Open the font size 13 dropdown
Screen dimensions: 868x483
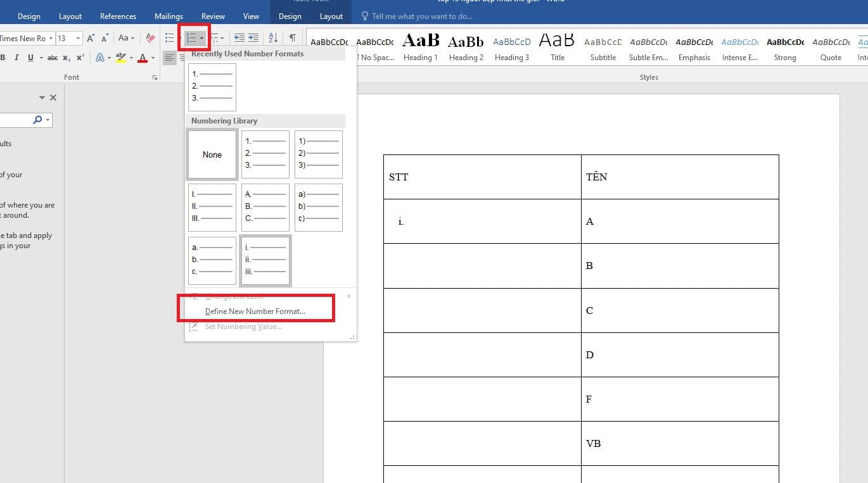pos(79,38)
